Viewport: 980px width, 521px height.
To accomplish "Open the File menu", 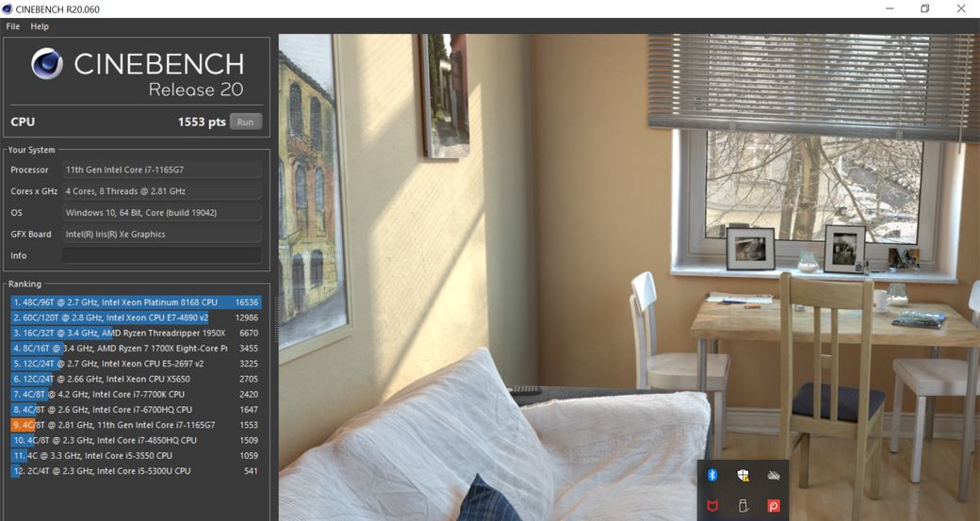I will (13, 26).
